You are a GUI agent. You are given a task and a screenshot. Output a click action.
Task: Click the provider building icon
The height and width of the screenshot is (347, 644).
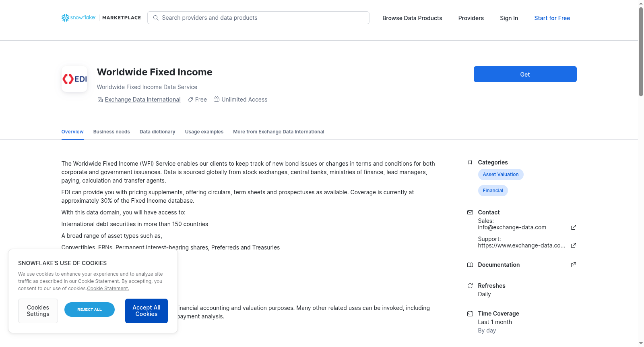100,100
